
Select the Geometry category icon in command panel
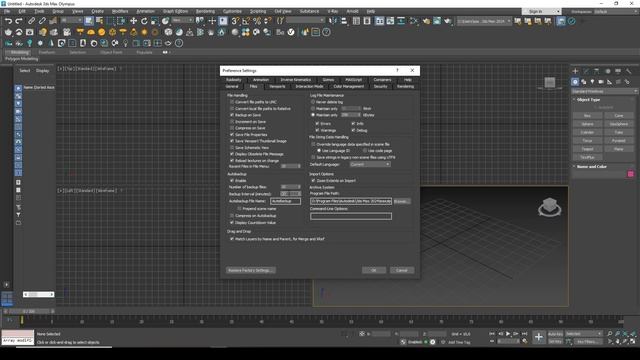click(x=575, y=82)
